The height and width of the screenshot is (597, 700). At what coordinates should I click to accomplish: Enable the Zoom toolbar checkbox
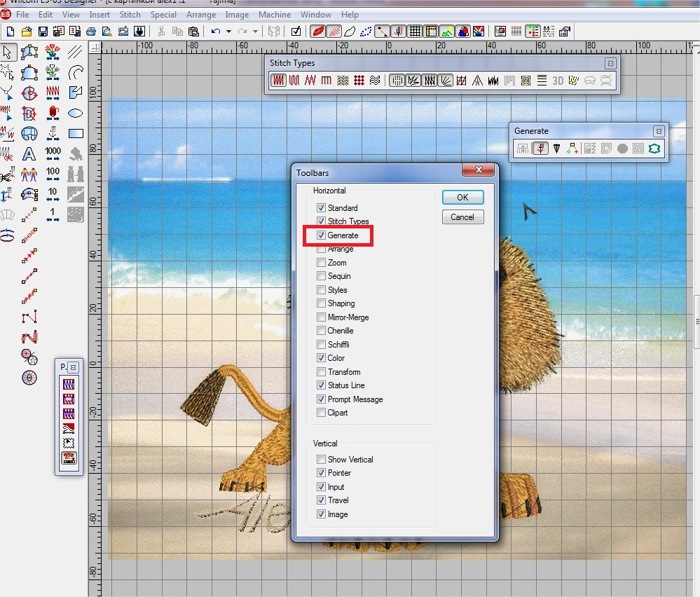pyautogui.click(x=321, y=263)
